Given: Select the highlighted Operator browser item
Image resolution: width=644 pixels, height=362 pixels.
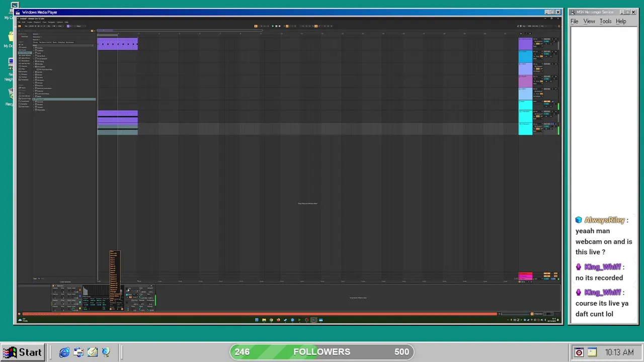Looking at the screenshot, I should click(64, 99).
